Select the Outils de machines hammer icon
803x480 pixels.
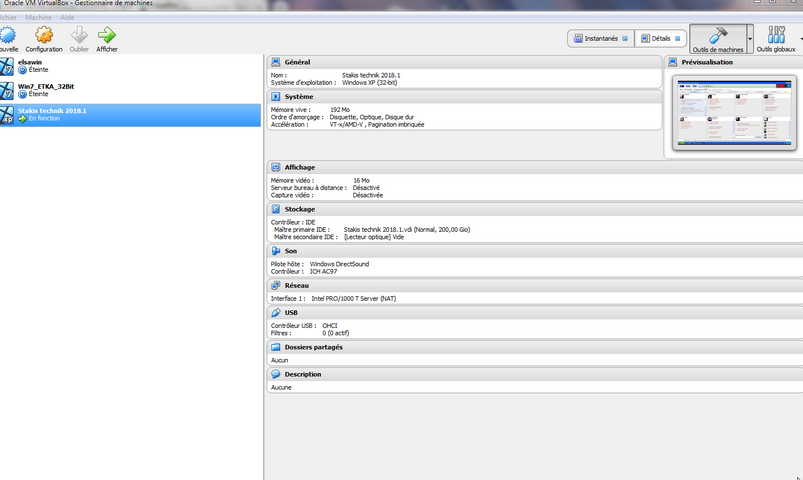click(717, 35)
